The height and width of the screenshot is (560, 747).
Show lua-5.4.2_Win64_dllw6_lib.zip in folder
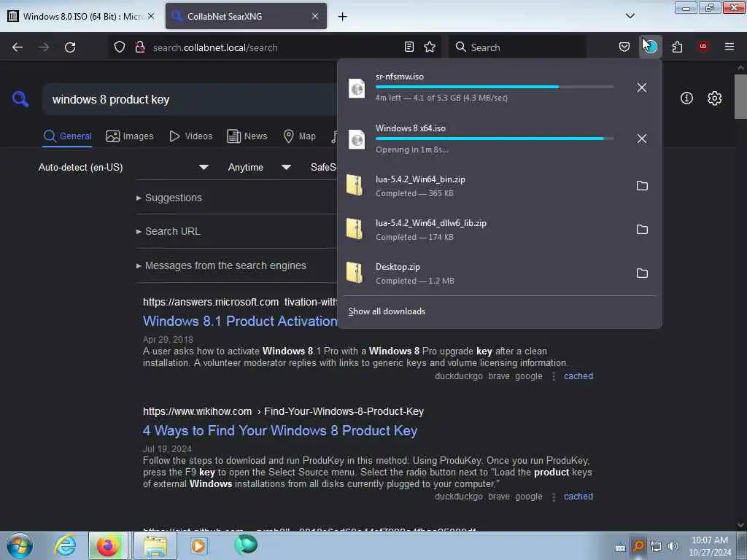pos(642,230)
